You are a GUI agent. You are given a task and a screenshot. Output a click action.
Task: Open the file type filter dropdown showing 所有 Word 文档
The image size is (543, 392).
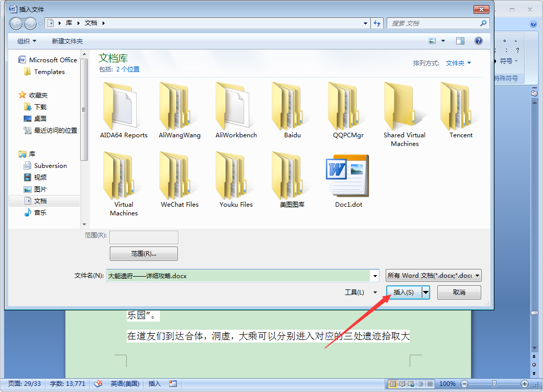[433, 275]
